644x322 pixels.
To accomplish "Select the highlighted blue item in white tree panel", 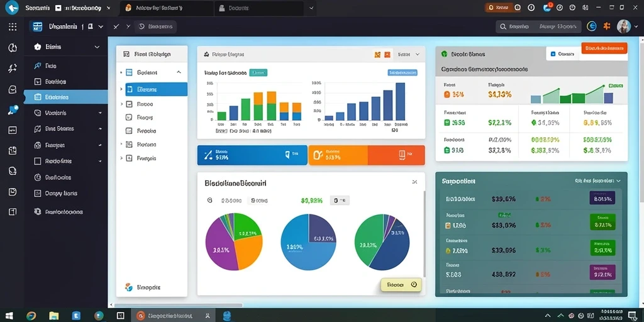I will point(156,89).
